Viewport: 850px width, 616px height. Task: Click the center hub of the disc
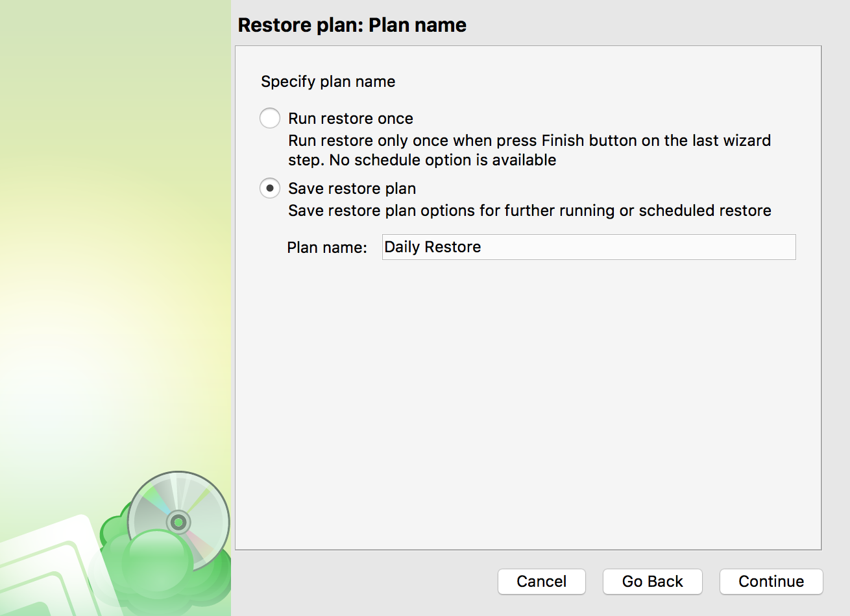[x=178, y=522]
